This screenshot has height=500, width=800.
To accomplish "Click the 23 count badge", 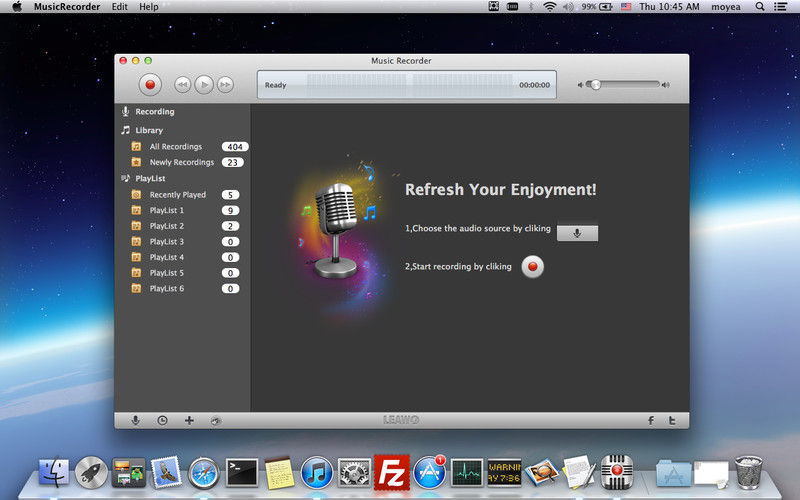I will coord(233,162).
